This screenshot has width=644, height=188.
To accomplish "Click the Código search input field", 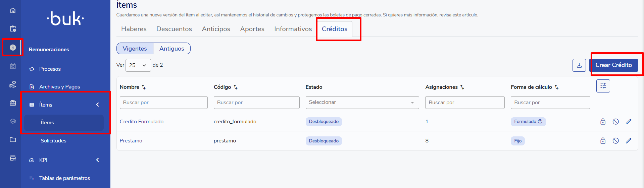I will coord(256,103).
